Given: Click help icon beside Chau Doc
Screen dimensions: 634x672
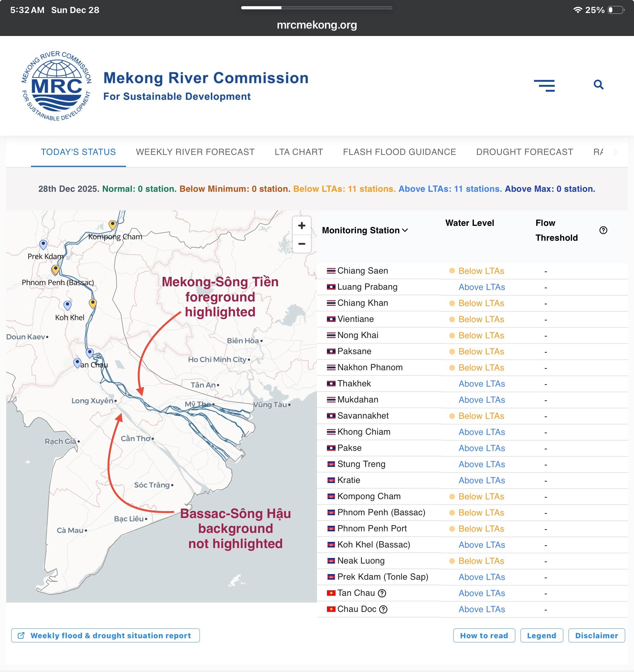Looking at the screenshot, I should click(x=383, y=609).
